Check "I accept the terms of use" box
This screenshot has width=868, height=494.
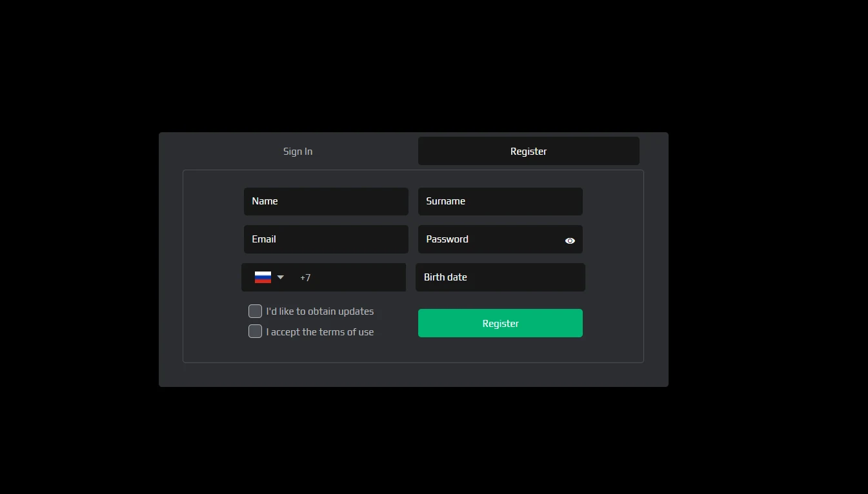[x=255, y=331]
